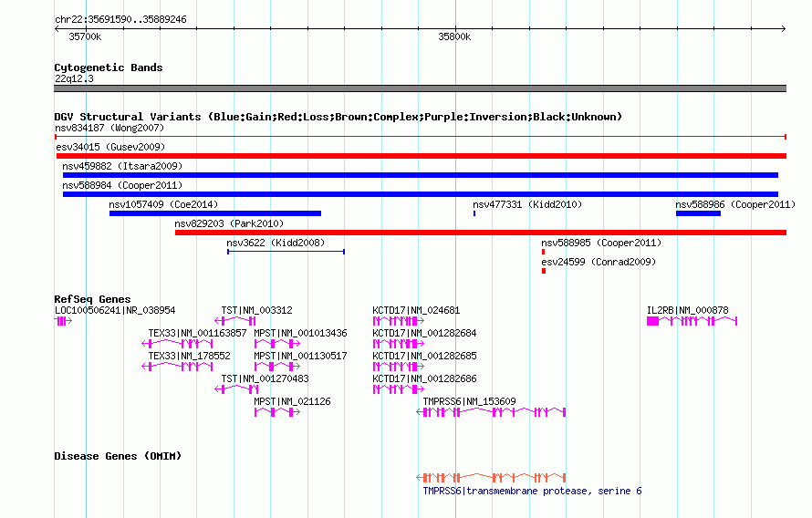This screenshot has height=518, width=812.
Task: Click the nsv477331 (Kidd2010) variant label
Action: (527, 204)
